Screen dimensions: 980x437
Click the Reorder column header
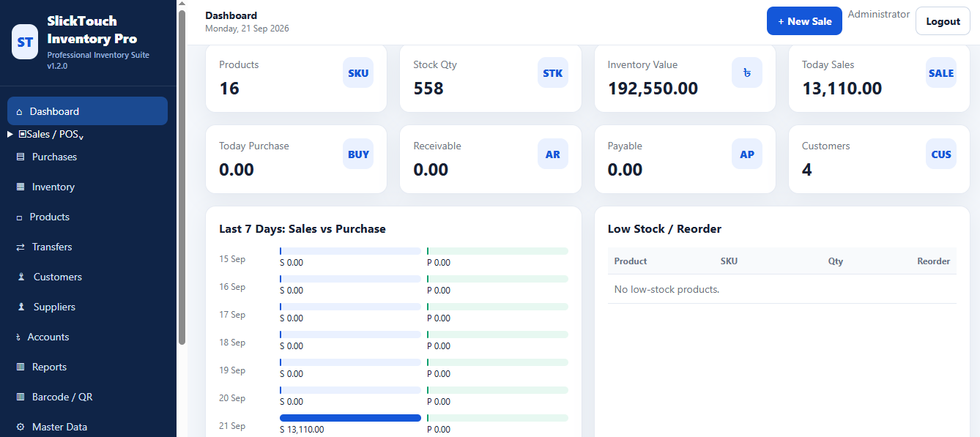tap(933, 261)
